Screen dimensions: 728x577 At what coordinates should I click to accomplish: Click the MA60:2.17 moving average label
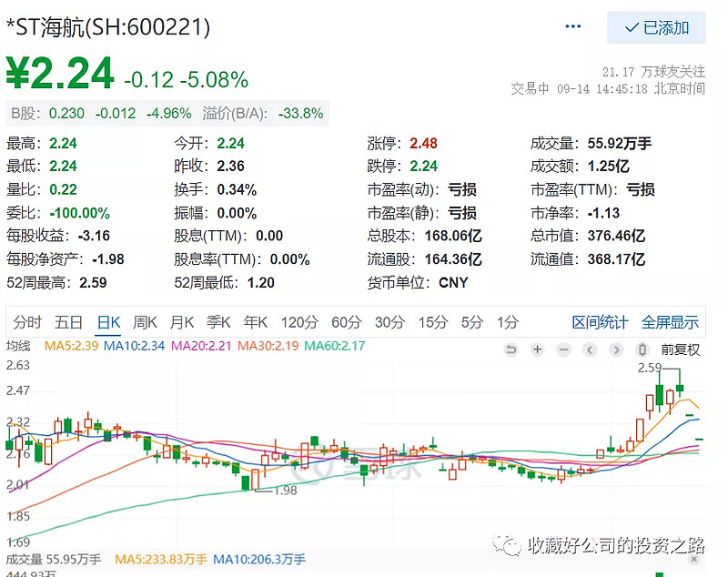click(334, 346)
